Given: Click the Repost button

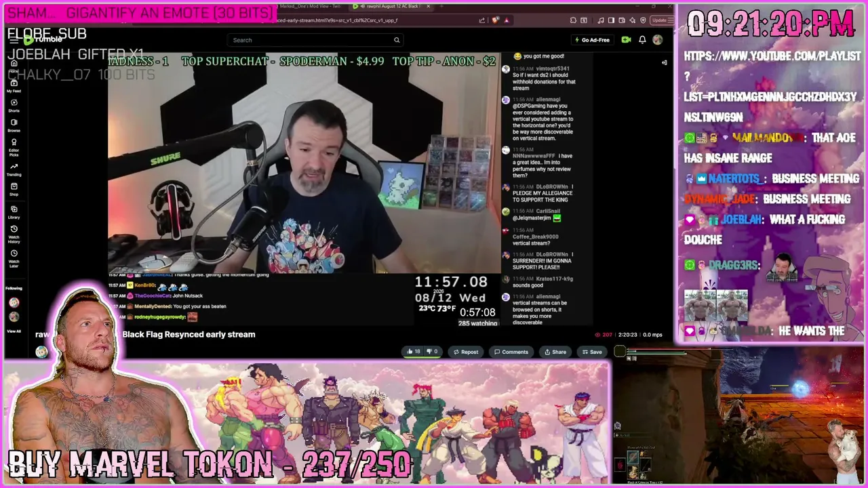Looking at the screenshot, I should [466, 352].
